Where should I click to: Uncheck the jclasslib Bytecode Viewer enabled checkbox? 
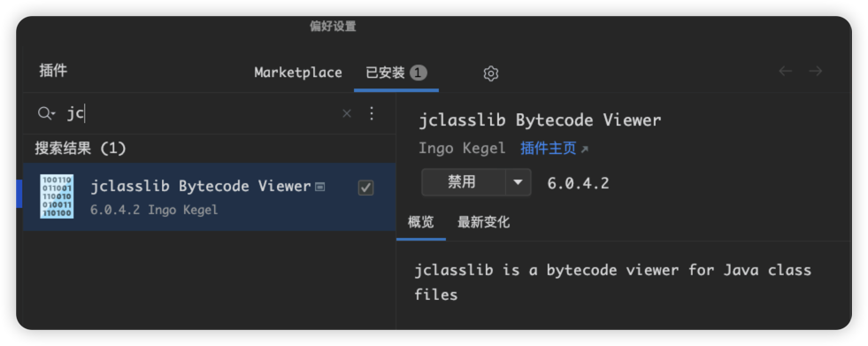click(x=365, y=188)
